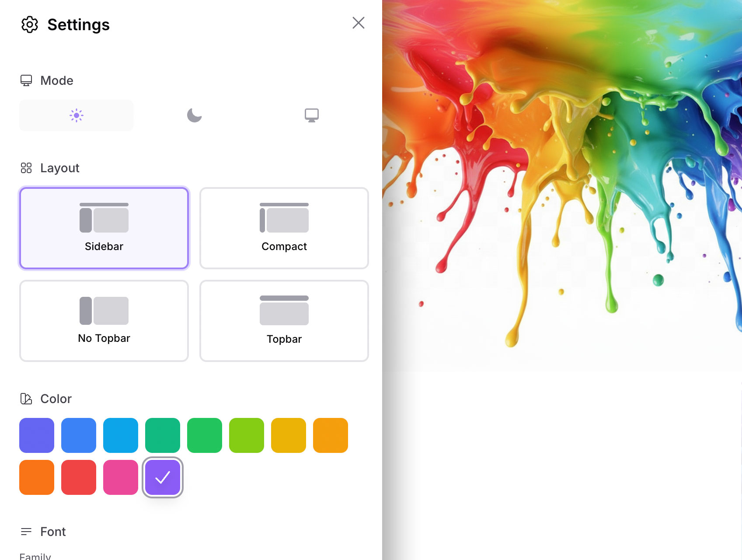Pick the pink color swatch
This screenshot has height=560, width=742.
[121, 477]
